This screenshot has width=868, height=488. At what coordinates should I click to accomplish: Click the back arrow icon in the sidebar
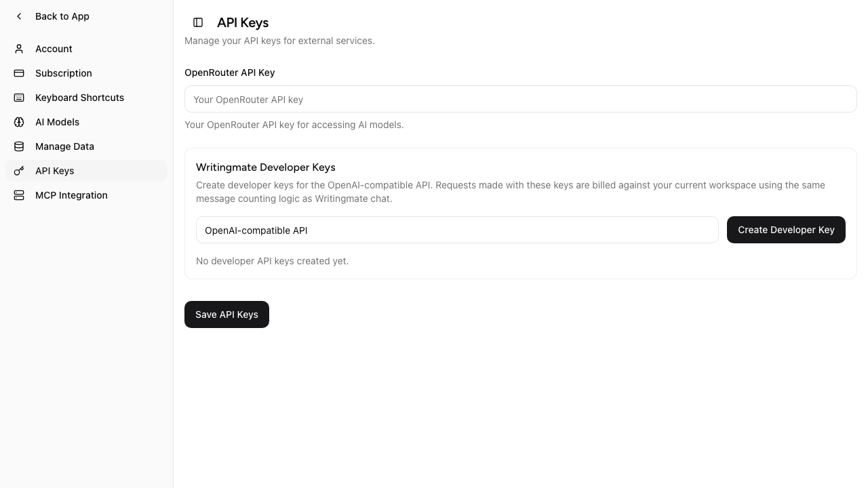19,16
